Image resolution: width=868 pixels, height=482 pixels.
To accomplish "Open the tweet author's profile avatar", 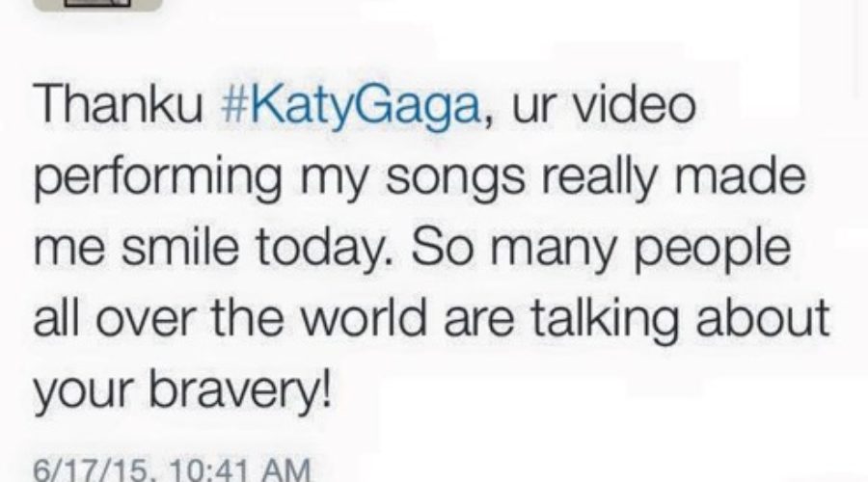I will pyautogui.click(x=97, y=5).
